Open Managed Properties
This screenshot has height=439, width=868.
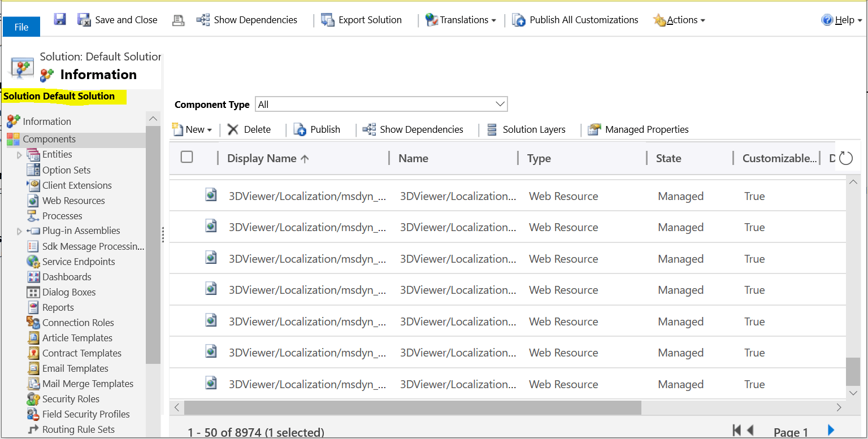639,129
